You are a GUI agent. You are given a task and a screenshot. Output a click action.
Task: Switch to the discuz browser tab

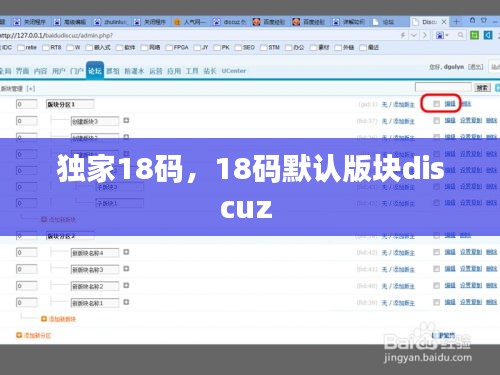click(x=230, y=22)
